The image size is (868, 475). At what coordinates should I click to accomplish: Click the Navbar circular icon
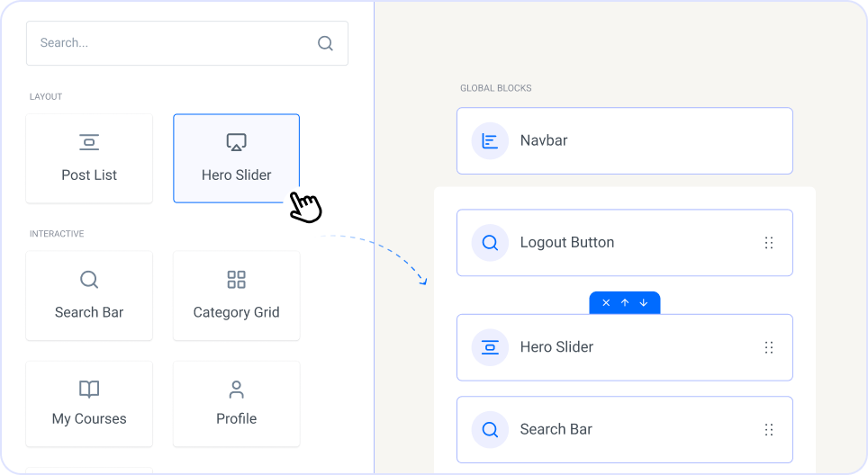490,141
